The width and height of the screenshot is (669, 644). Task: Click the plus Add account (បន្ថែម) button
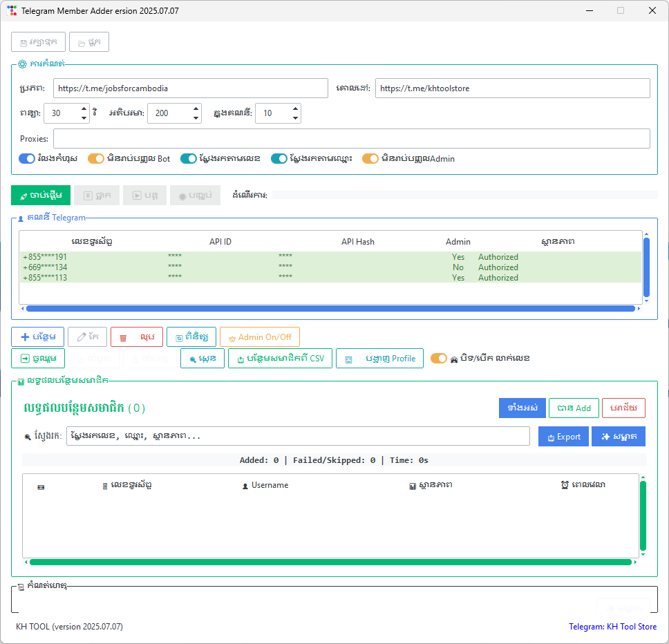tap(38, 337)
